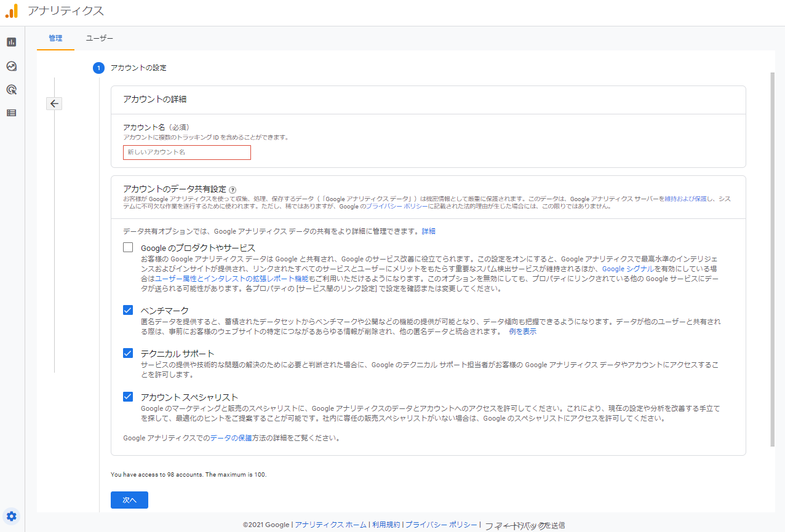Click the 例を表示 link
Image resolution: width=785 pixels, height=532 pixels.
coord(522,332)
